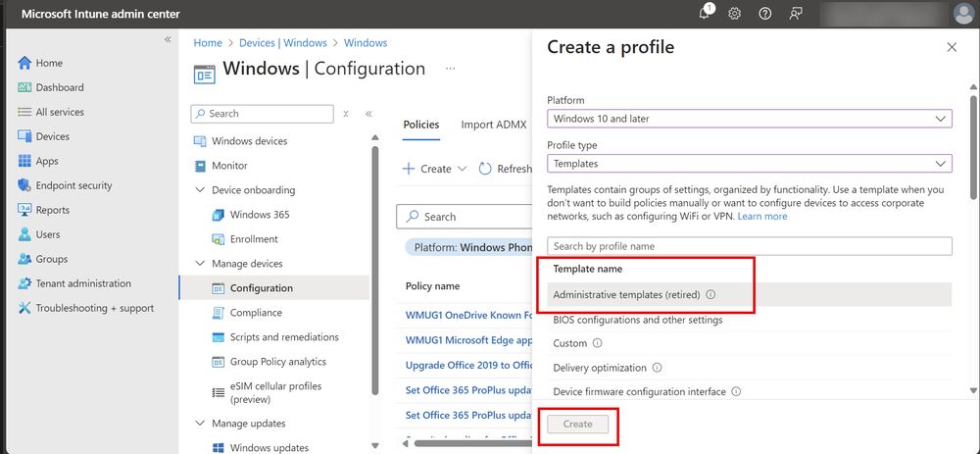Viewport: 980px width, 454px height.
Task: Open Group Policy analytics menu item
Action: point(278,362)
